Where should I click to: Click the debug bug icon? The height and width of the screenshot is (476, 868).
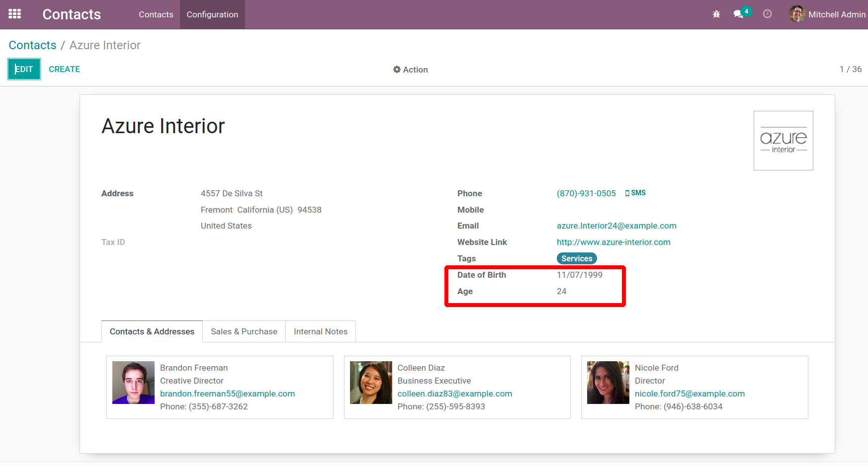(x=716, y=14)
